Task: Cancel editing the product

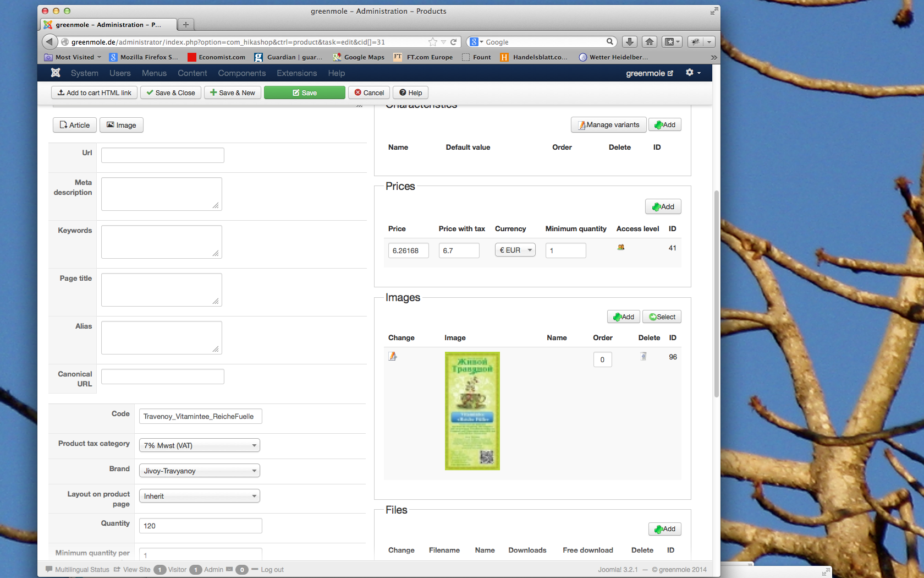Action: point(369,92)
